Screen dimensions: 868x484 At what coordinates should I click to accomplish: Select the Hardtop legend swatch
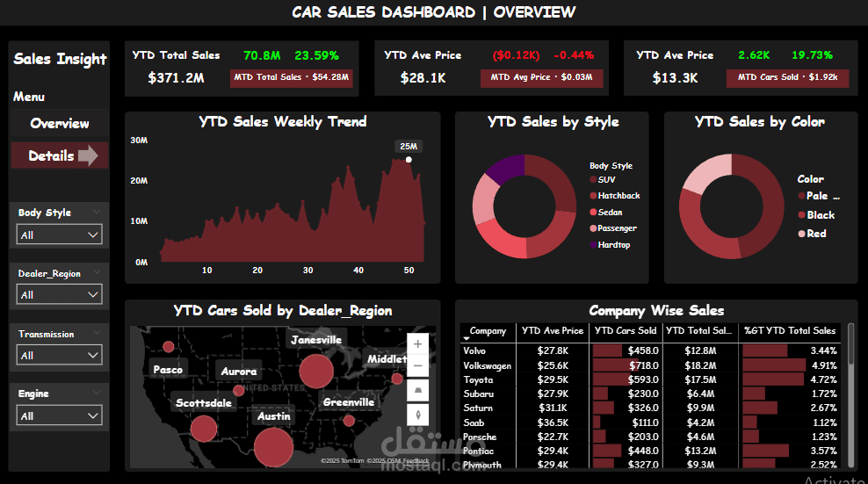point(593,244)
